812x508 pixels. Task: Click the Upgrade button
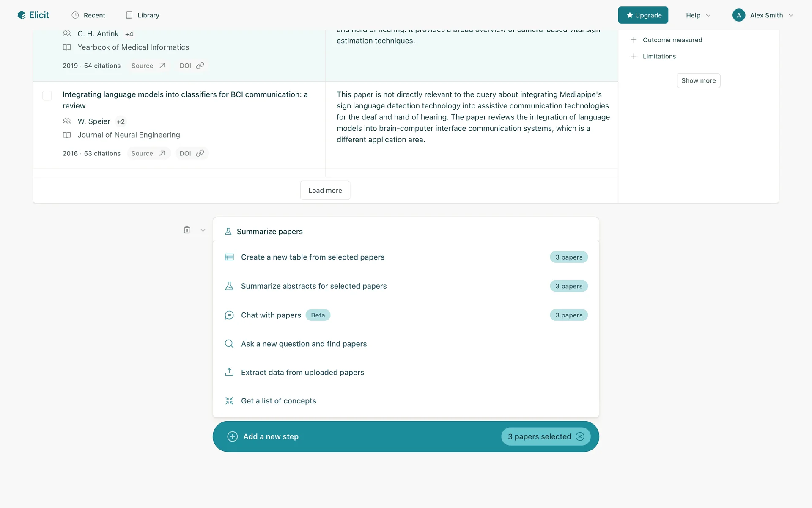pyautogui.click(x=643, y=15)
